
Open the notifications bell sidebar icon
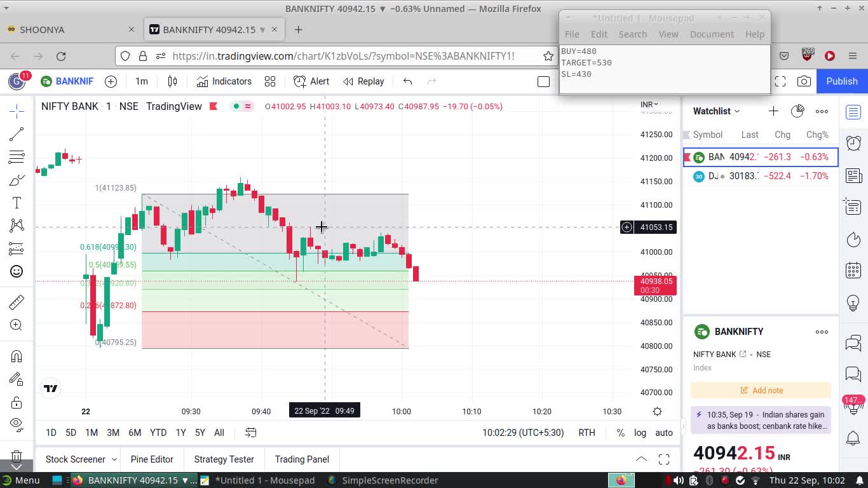853,438
